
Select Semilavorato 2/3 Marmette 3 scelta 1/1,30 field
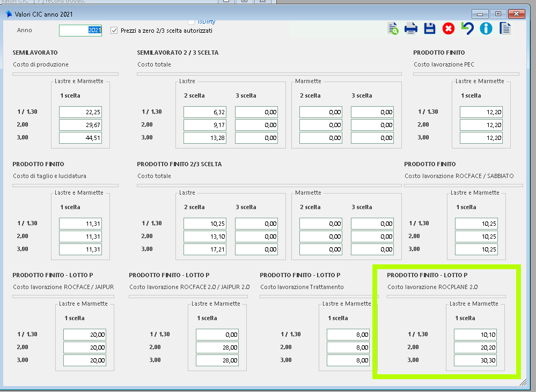coord(372,112)
